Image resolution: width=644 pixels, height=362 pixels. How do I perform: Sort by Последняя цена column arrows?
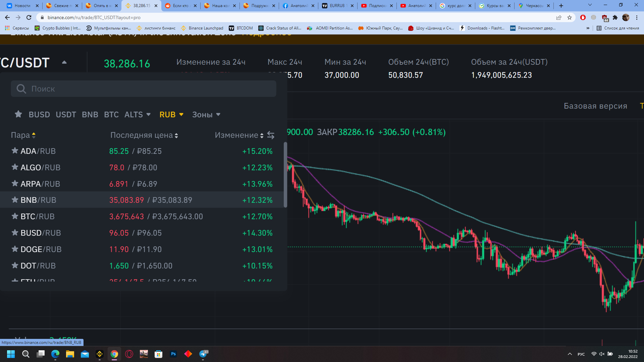tap(176, 135)
